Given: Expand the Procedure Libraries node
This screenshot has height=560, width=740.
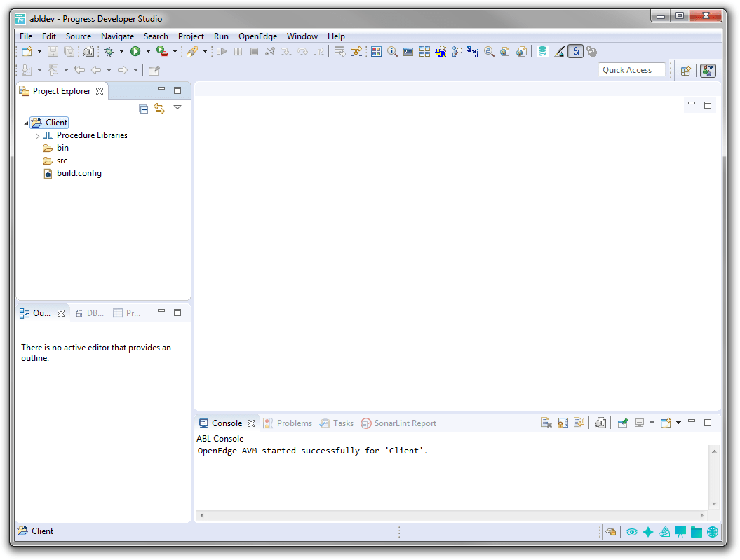Looking at the screenshot, I should (37, 136).
